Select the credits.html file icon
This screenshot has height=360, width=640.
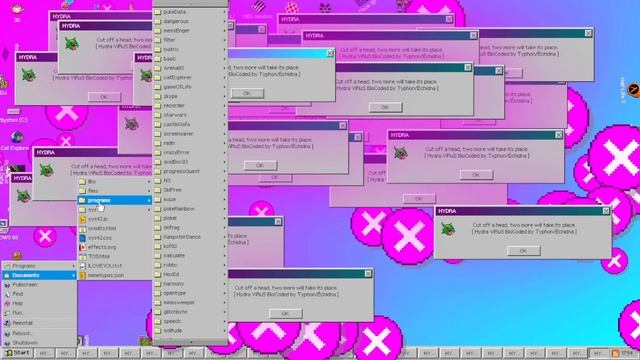[x=82, y=229]
